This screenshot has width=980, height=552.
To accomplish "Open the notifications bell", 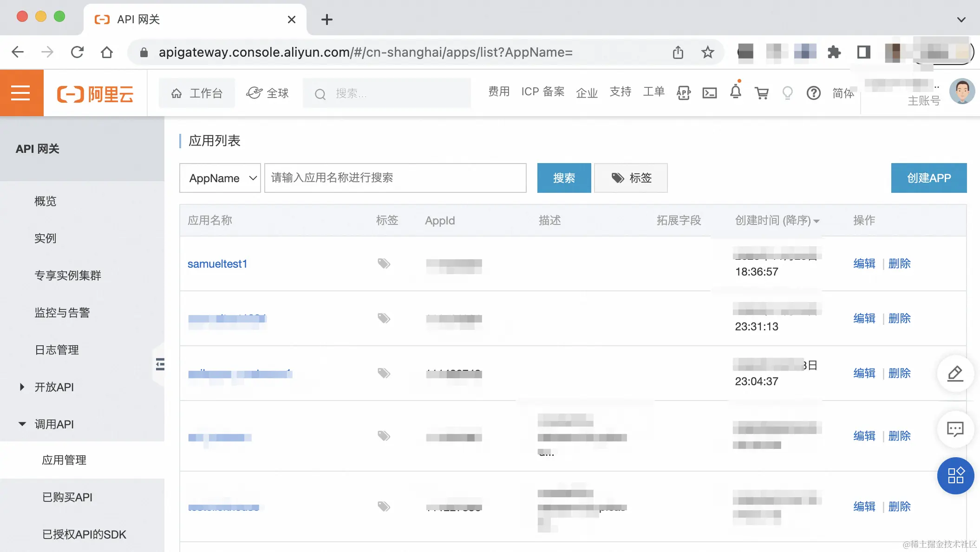I will (x=736, y=92).
